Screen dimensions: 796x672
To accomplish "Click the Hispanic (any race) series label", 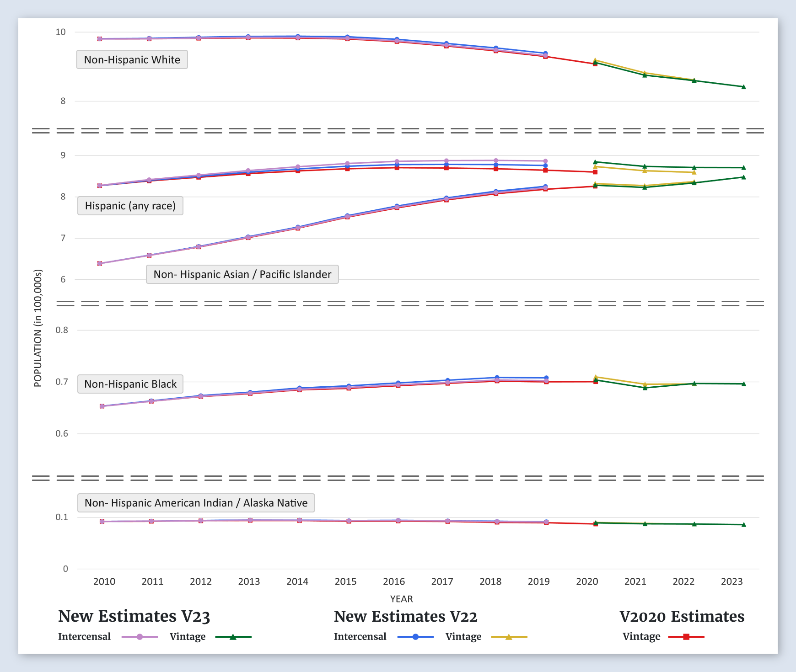I will click(130, 206).
